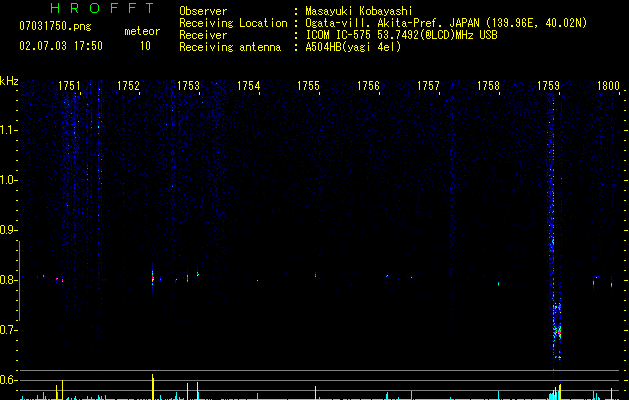
Task: Click observer name Masayuki Kobayashi
Action: point(359,11)
